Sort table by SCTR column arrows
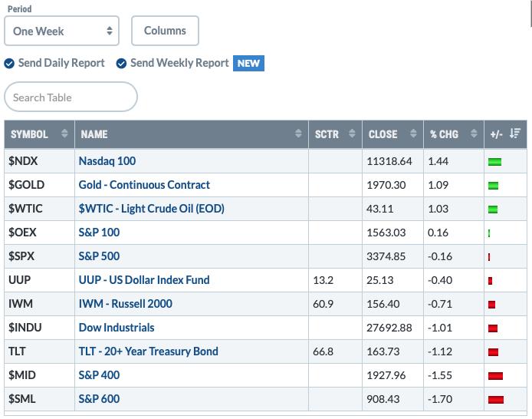 [x=352, y=134]
